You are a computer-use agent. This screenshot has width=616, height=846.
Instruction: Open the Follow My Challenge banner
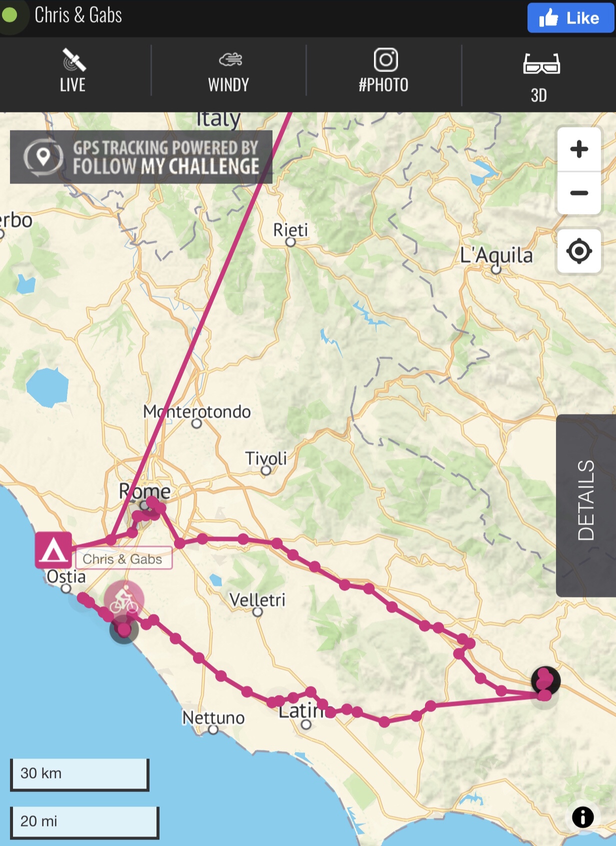141,157
